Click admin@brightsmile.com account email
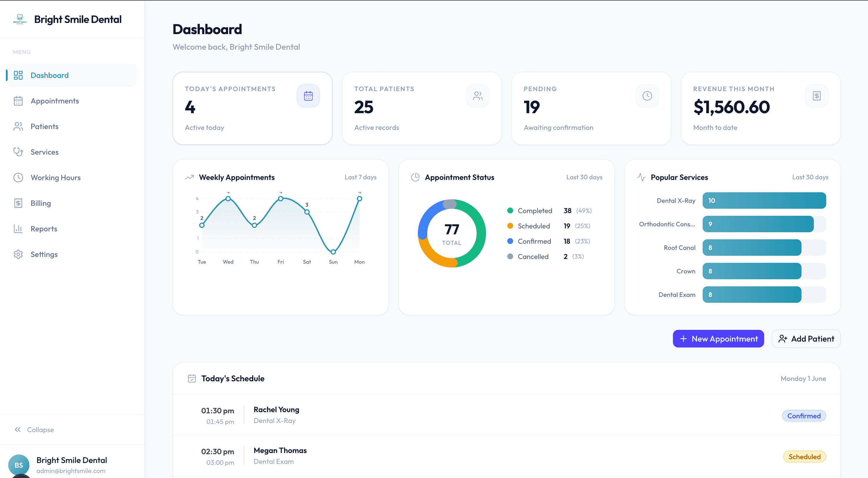 click(71, 471)
